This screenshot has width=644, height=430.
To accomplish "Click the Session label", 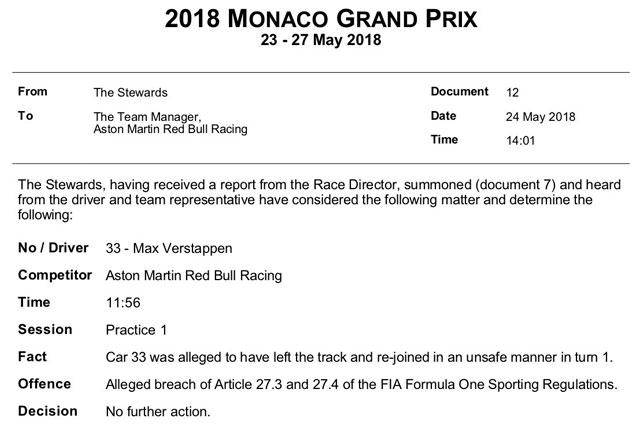I will click(x=45, y=329).
